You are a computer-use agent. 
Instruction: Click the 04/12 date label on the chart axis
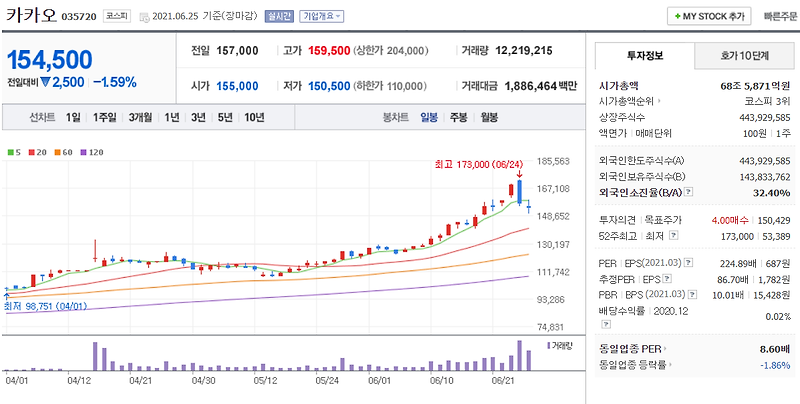click(x=79, y=380)
